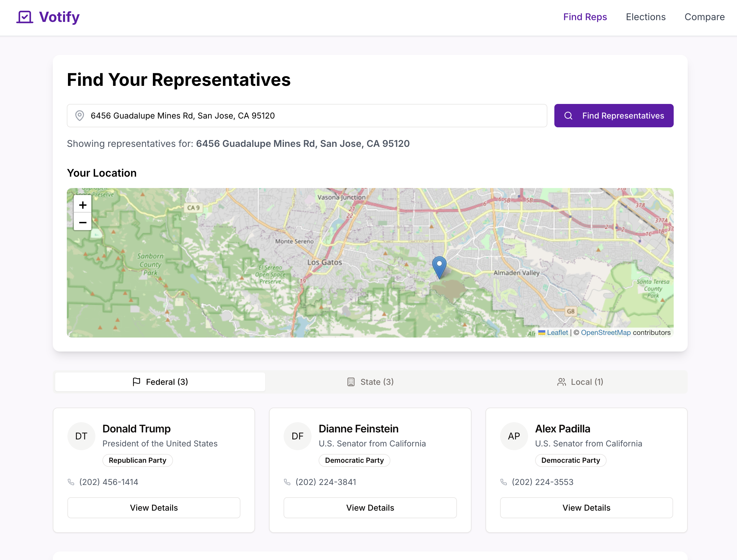Click the AP avatar for Alex Padilla
Screen dimensions: 737x560
pyautogui.click(x=514, y=436)
